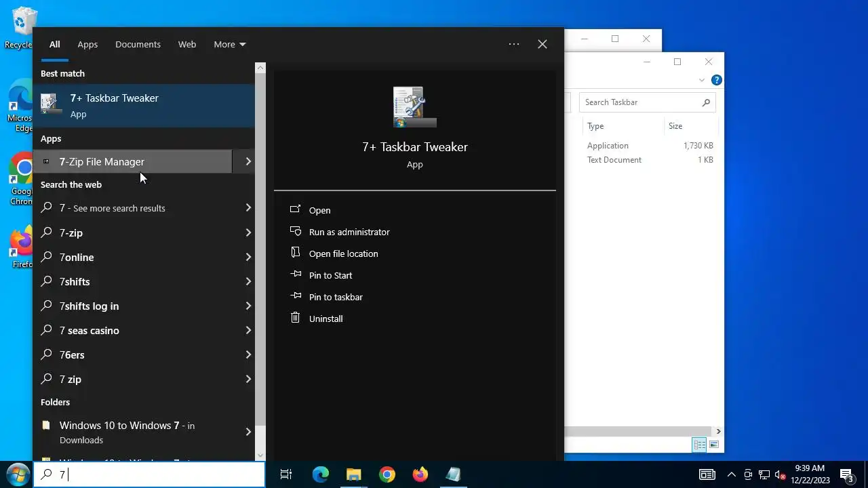This screenshot has width=868, height=488.
Task: Click the Open file location icon
Action: [295, 253]
